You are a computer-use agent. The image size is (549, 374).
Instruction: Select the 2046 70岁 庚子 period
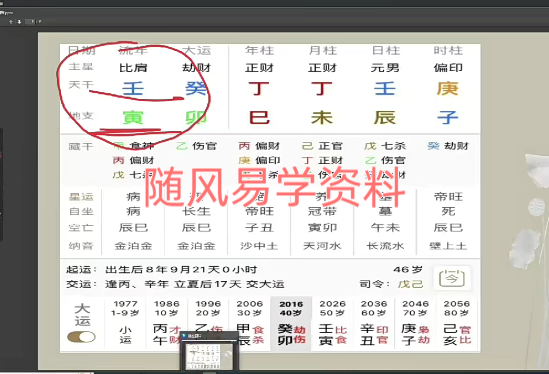(x=415, y=323)
